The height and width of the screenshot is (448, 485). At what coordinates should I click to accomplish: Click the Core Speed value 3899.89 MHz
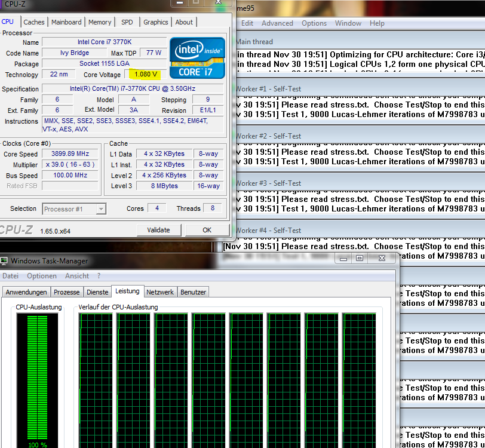coord(70,154)
